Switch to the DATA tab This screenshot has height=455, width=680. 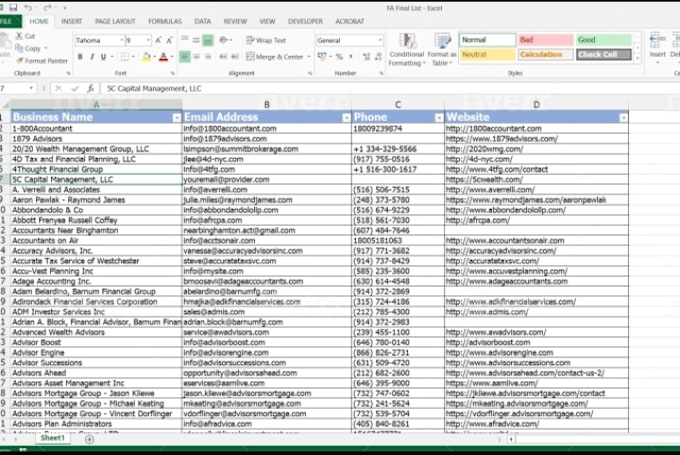click(x=203, y=21)
